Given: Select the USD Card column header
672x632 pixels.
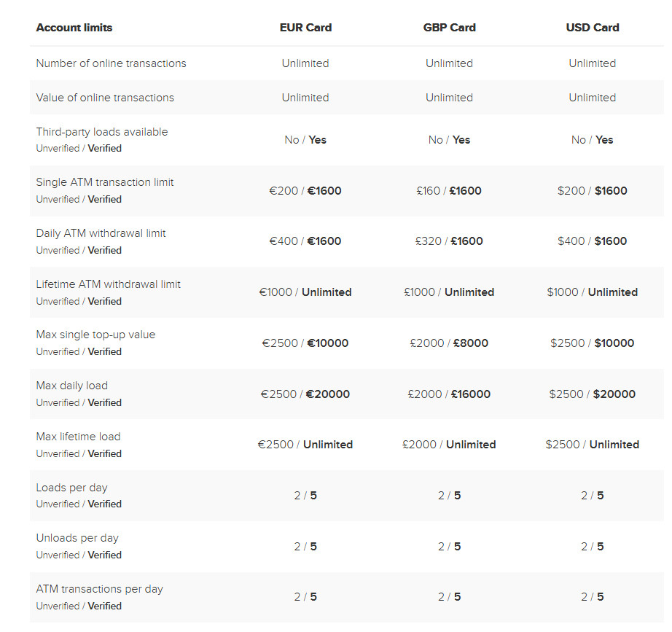Looking at the screenshot, I should coord(593,28).
